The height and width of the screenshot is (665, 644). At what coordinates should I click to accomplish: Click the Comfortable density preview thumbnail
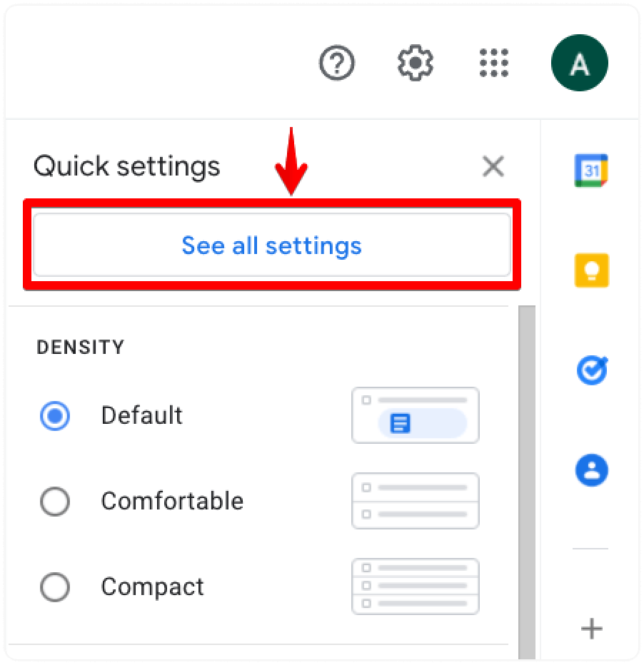coord(416,501)
